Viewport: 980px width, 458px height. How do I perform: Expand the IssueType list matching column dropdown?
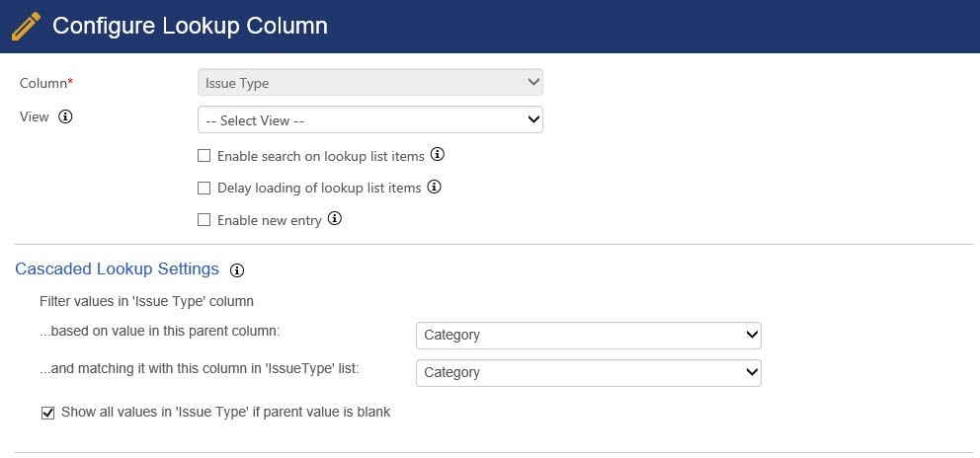point(588,372)
